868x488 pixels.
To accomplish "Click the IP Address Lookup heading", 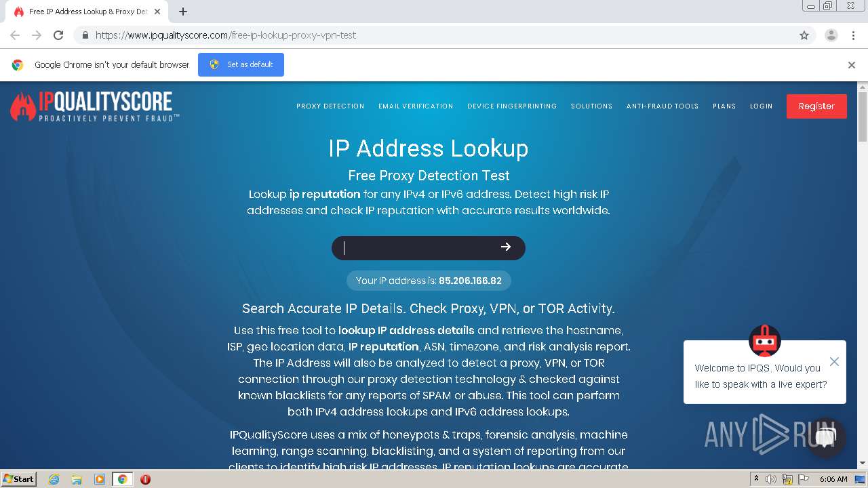I will [429, 148].
